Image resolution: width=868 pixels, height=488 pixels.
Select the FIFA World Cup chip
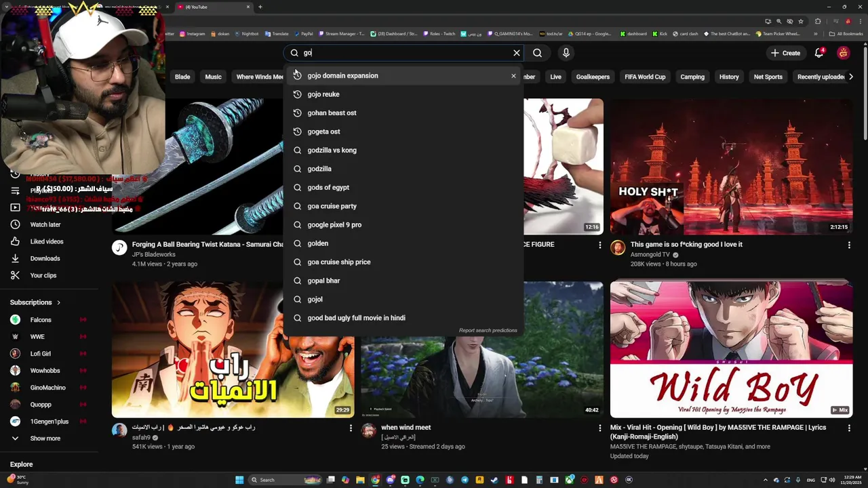645,77
